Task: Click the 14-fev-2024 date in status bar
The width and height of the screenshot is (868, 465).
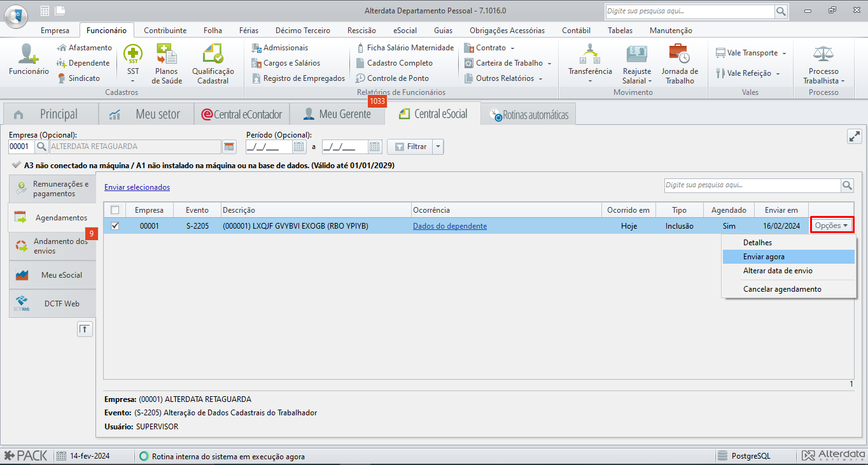Action: click(x=89, y=456)
